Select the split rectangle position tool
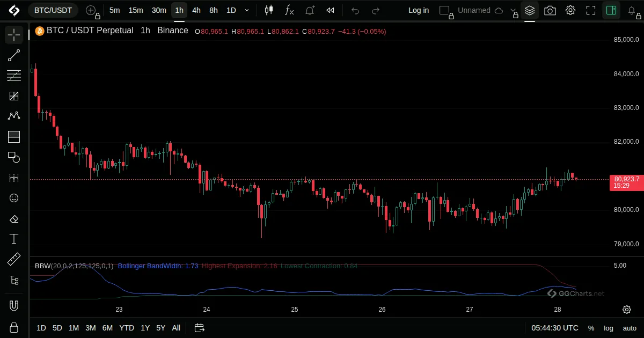 14,137
